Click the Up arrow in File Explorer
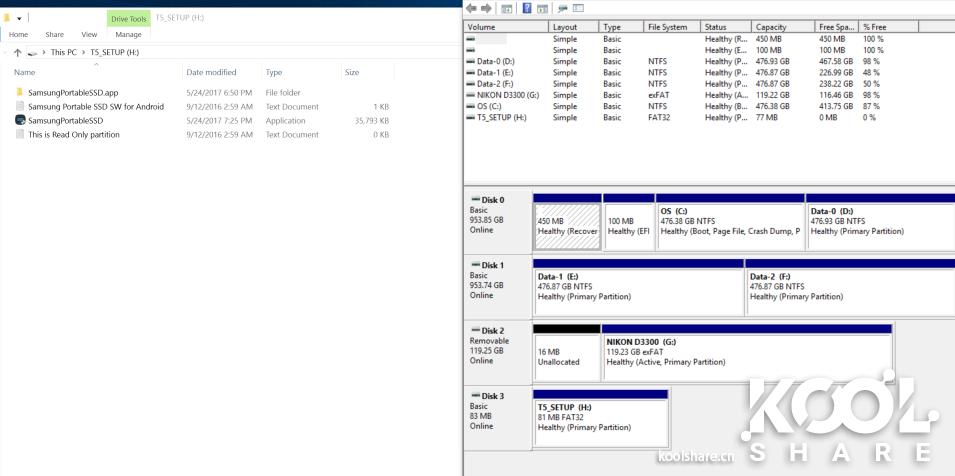955x476 pixels. pyautogui.click(x=18, y=52)
